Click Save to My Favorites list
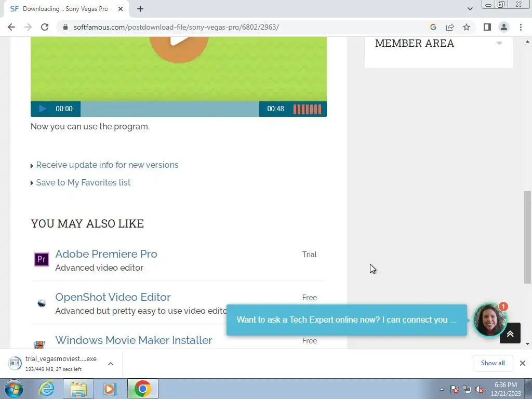Viewport: 532px width, 399px height. 83,182
